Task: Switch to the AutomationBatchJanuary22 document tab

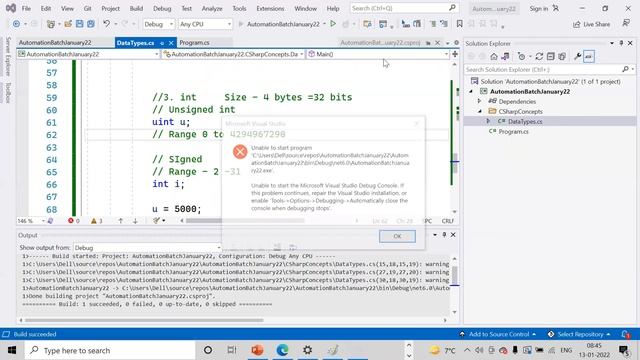Action: tap(55, 42)
